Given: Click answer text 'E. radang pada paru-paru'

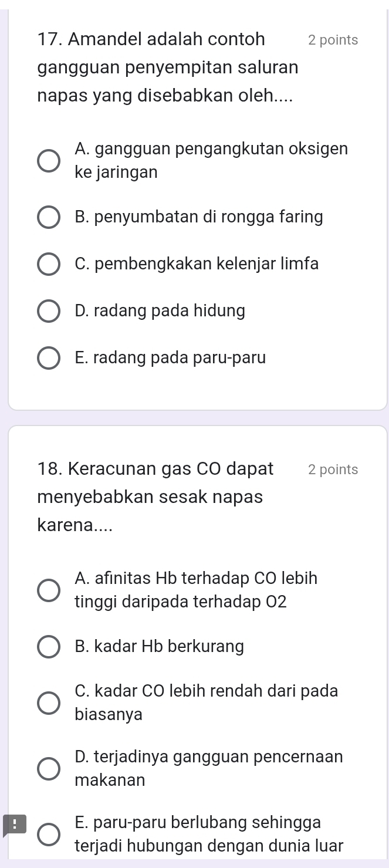Looking at the screenshot, I should pyautogui.click(x=170, y=357).
